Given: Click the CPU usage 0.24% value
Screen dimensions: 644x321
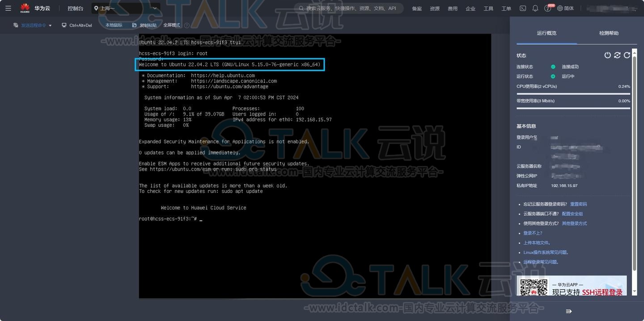Looking at the screenshot, I should (624, 86).
